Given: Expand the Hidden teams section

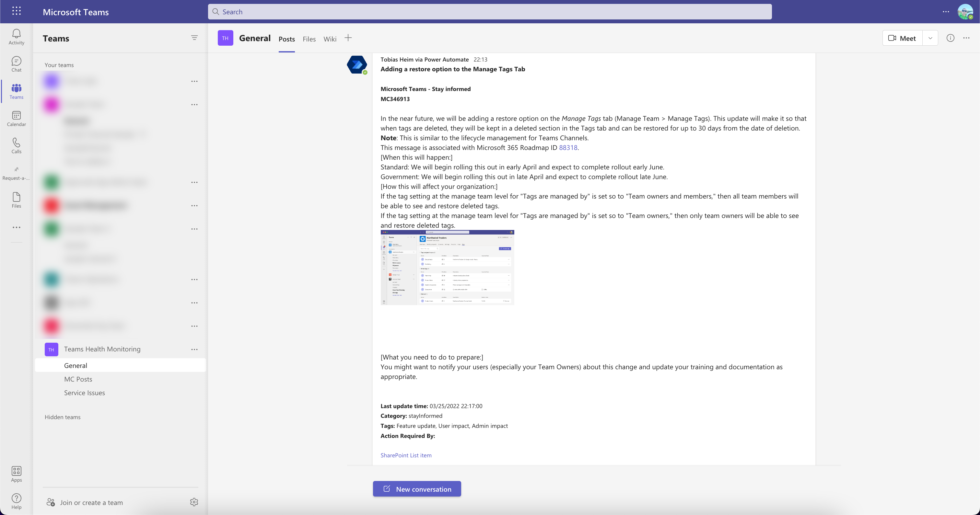Looking at the screenshot, I should click(x=63, y=417).
